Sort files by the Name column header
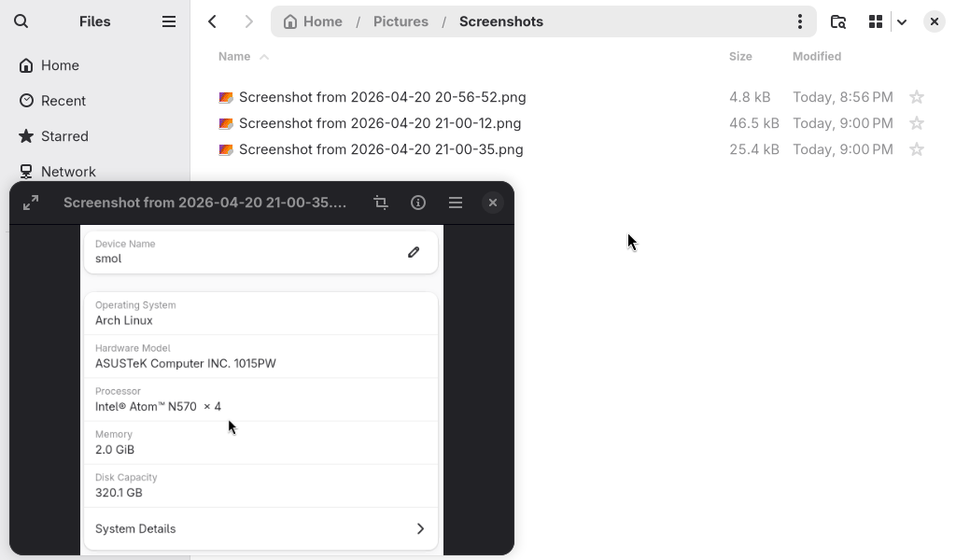Viewport: 956px width, 560px height. [234, 57]
